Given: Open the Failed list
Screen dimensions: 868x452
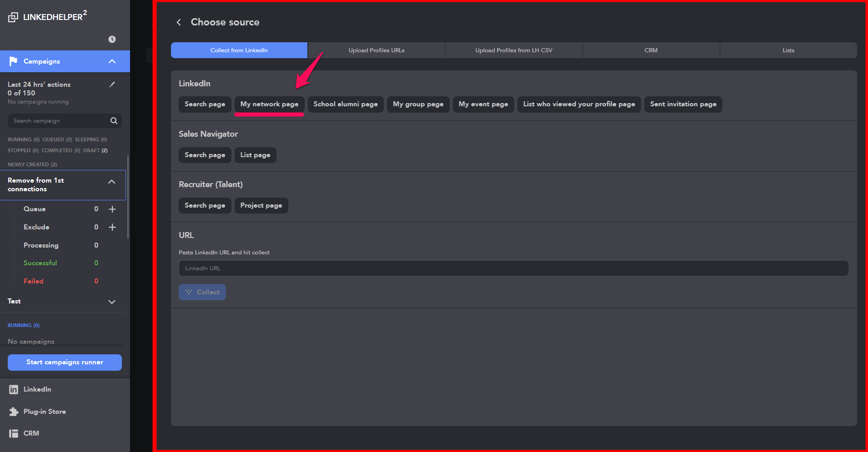Looking at the screenshot, I should pyautogui.click(x=34, y=281).
